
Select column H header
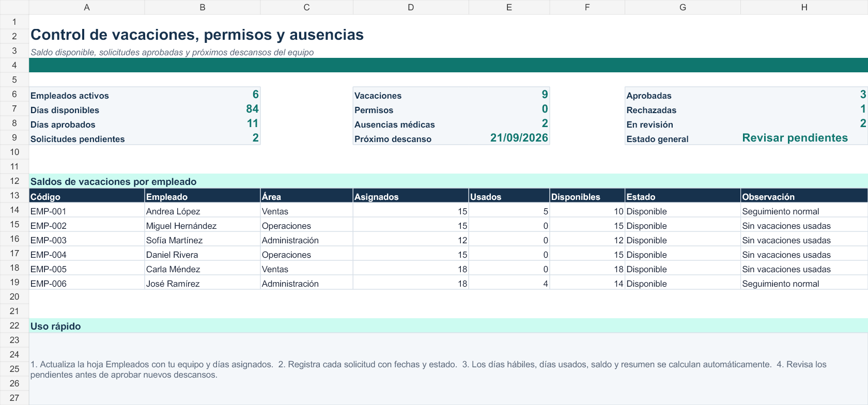tap(804, 7)
